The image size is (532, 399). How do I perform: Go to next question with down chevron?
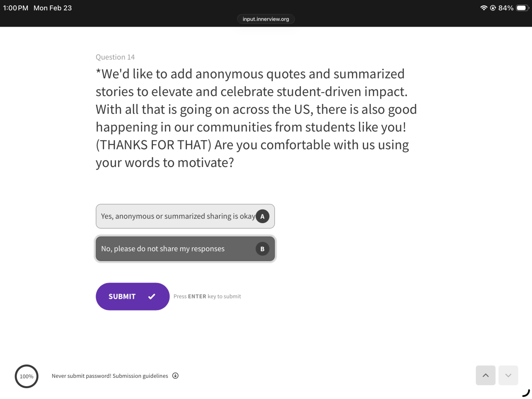click(x=508, y=375)
